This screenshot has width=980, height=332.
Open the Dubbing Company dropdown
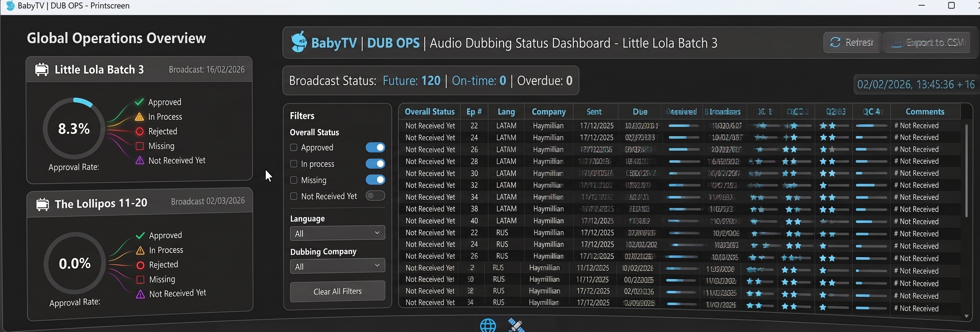click(338, 266)
